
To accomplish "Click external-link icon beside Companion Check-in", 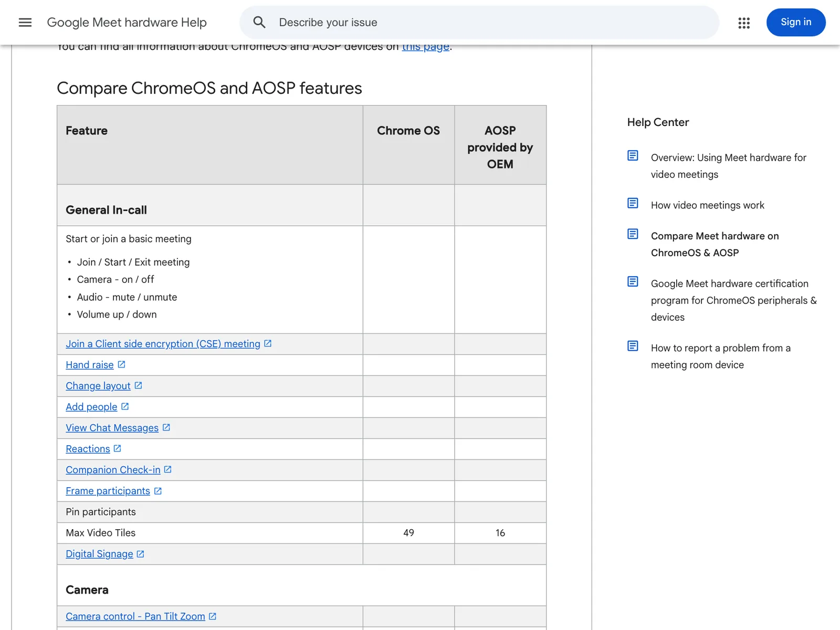I will (168, 469).
